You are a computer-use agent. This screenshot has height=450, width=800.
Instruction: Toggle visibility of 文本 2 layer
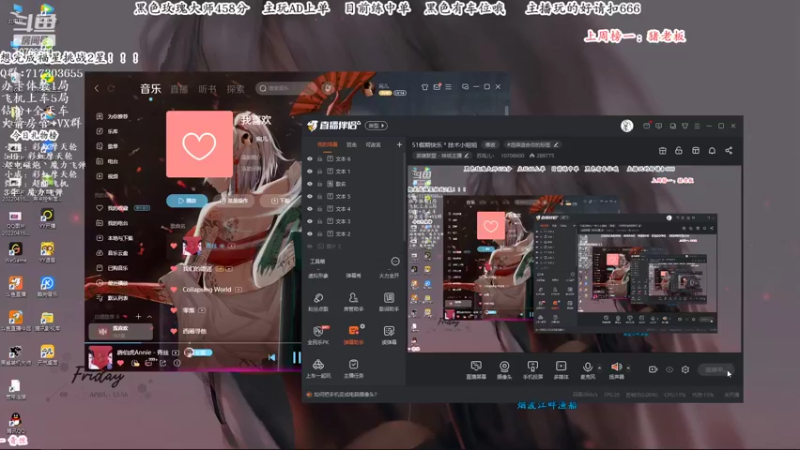point(310,234)
